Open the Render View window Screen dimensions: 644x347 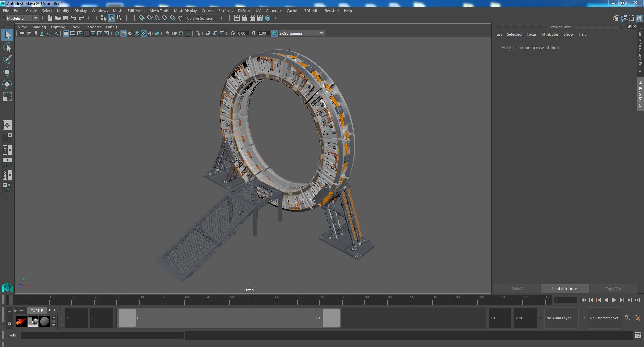237,18
